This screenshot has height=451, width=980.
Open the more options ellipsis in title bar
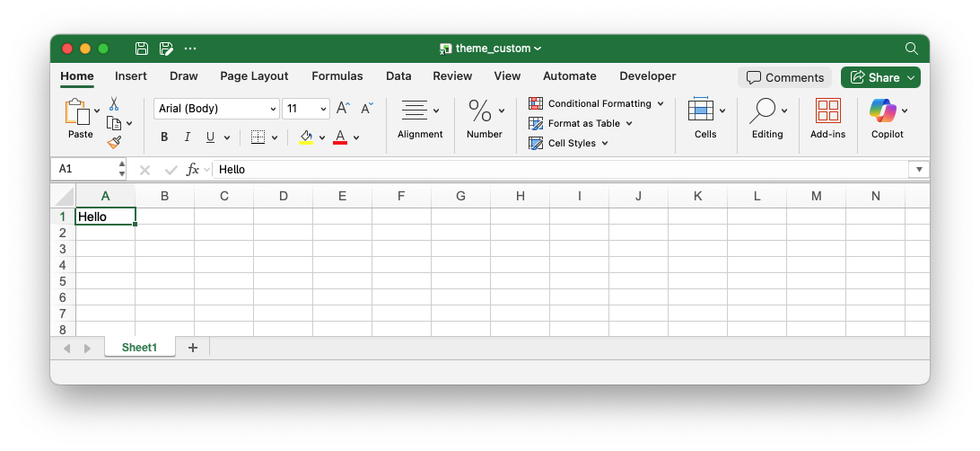tap(190, 49)
